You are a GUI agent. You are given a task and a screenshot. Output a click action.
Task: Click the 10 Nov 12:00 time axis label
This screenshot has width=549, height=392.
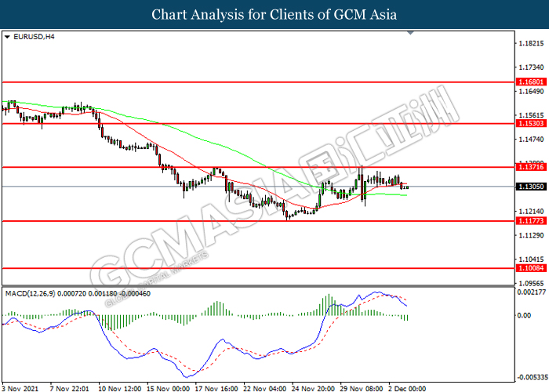[x=118, y=387]
